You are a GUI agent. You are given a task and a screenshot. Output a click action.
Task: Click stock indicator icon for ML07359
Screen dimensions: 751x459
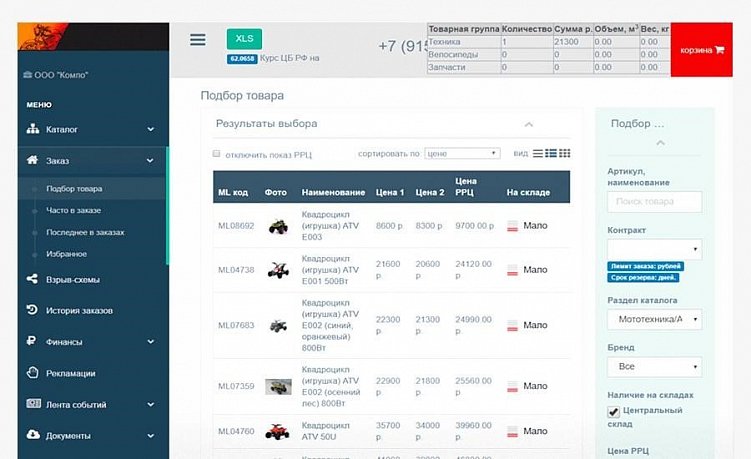point(512,387)
